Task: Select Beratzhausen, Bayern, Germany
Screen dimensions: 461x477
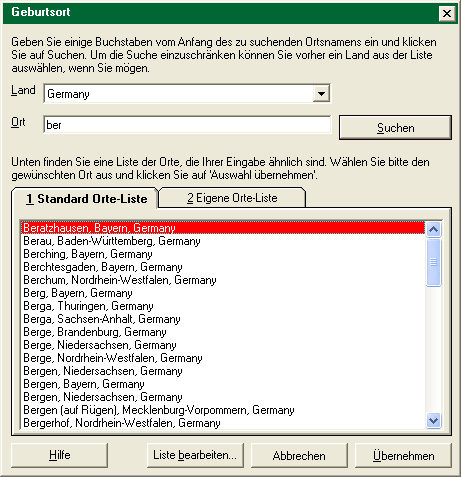Action: click(x=223, y=228)
